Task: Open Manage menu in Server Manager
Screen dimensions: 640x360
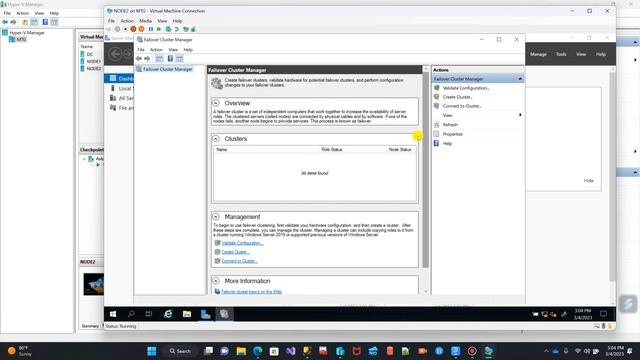Action: click(x=538, y=54)
